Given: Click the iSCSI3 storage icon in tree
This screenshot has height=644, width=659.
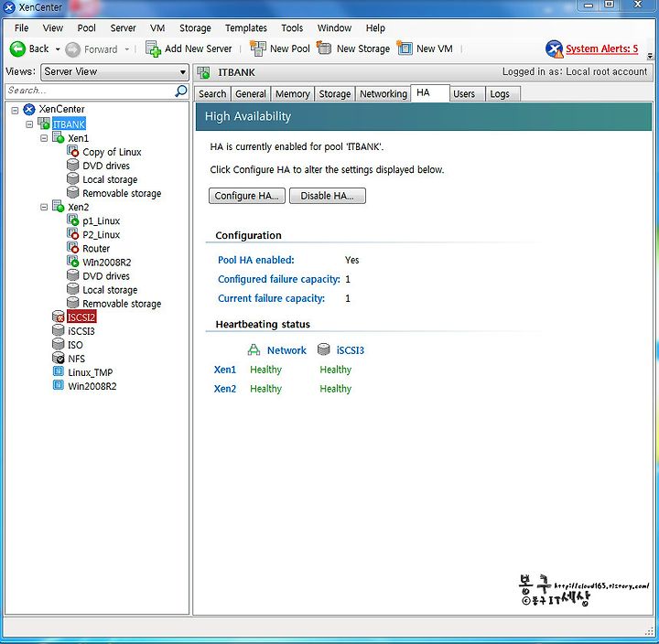Looking at the screenshot, I should [58, 330].
